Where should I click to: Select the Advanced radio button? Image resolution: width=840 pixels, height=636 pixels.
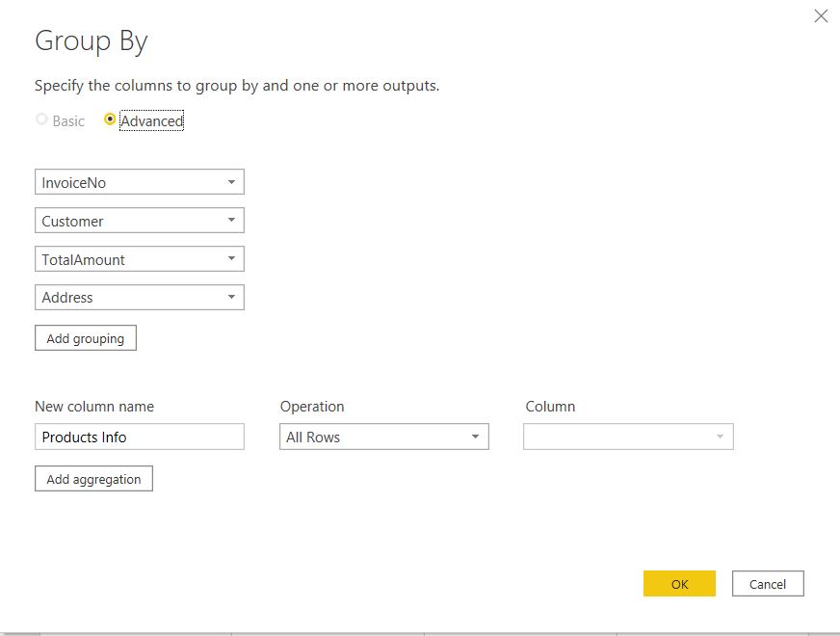coord(110,120)
